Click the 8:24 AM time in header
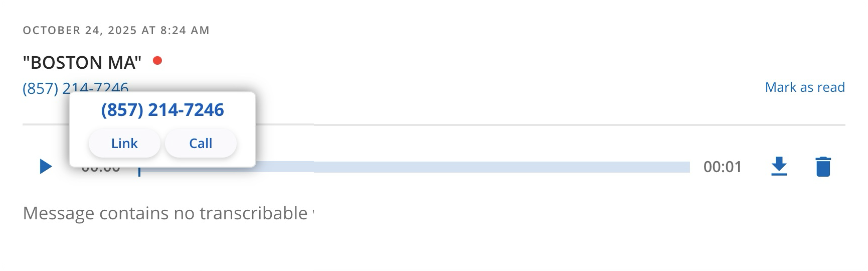The width and height of the screenshot is (868, 271). tap(185, 30)
